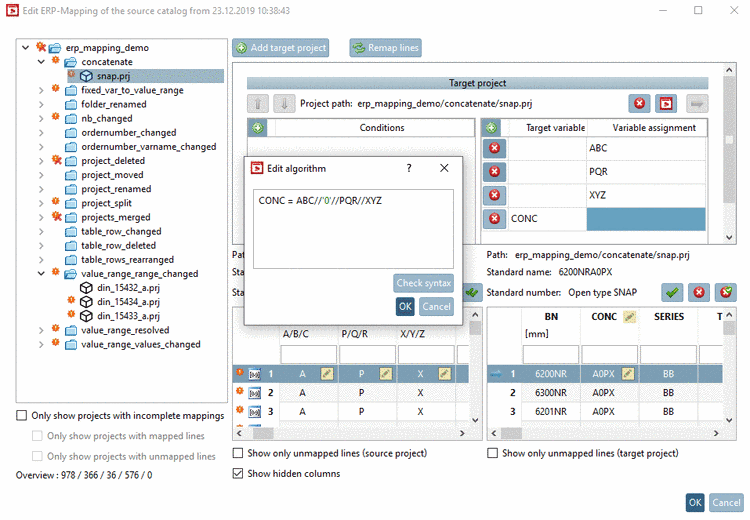Click the help question mark in Edit algorithm
This screenshot has height=520, width=750.
click(x=409, y=168)
